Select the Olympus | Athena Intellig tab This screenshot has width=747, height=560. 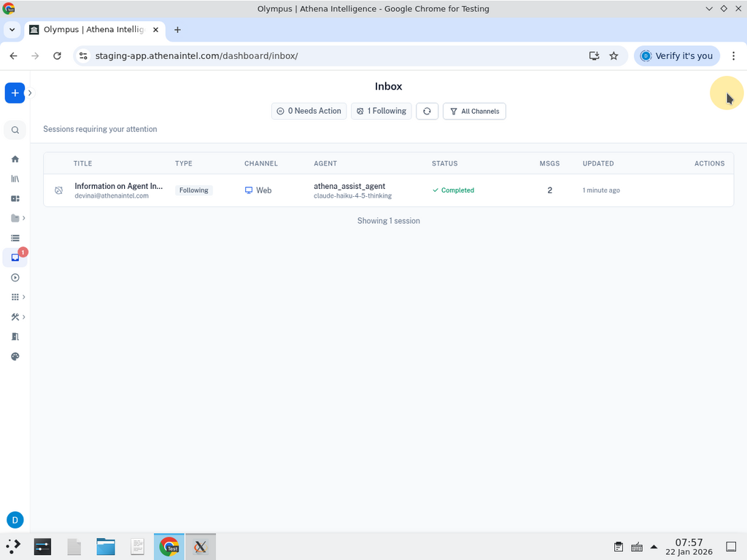94,29
